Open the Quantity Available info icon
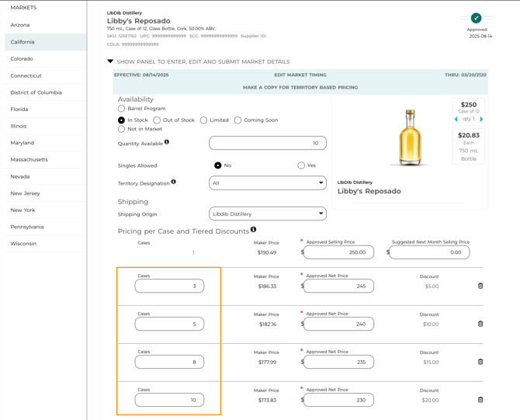Screen dimensions: 520x420 click(x=167, y=142)
